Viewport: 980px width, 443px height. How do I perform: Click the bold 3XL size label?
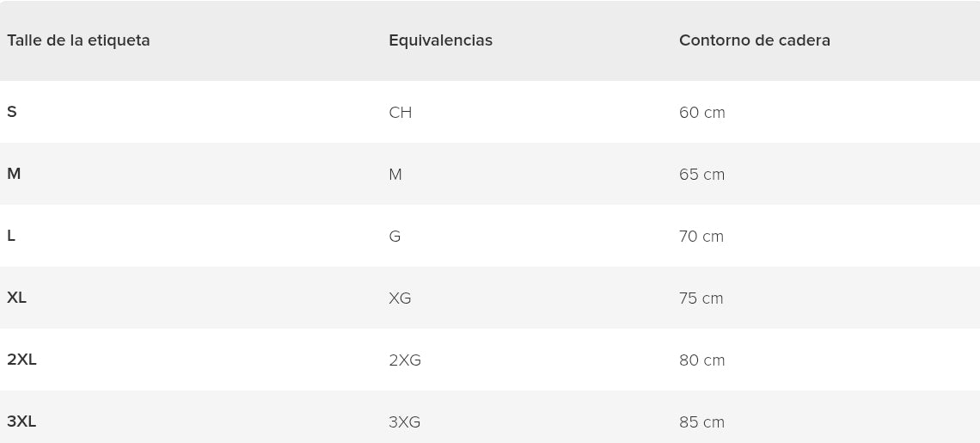[21, 421]
